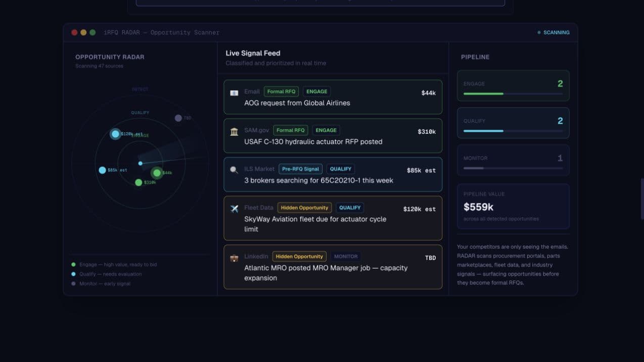The width and height of the screenshot is (644, 362).
Task: Open the AOG request from Global Airlines signal
Action: [x=333, y=97]
